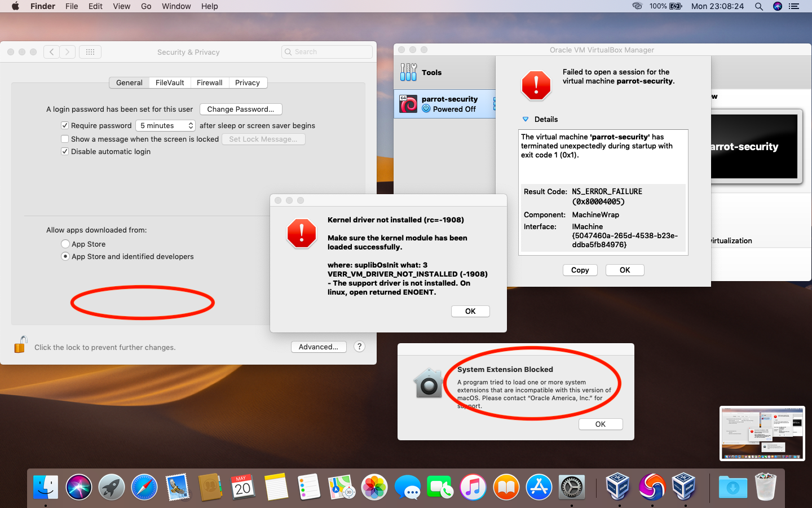Open Reminders list icon in Dock
The width and height of the screenshot is (812, 508).
[308, 487]
